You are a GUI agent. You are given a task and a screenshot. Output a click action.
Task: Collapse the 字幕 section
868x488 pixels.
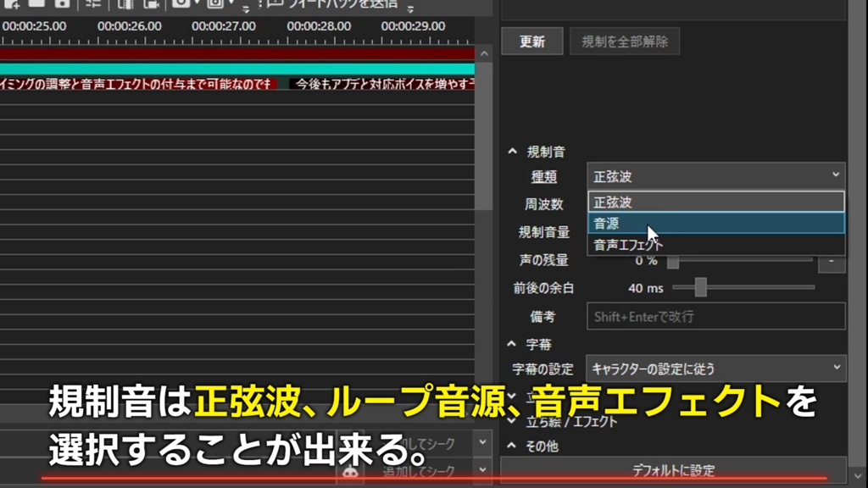(511, 344)
